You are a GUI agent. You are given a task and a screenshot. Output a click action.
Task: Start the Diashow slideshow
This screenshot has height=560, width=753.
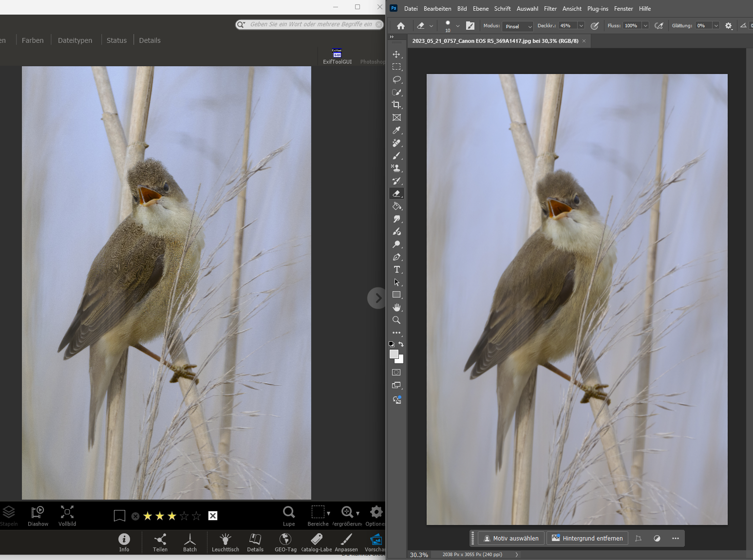(38, 516)
